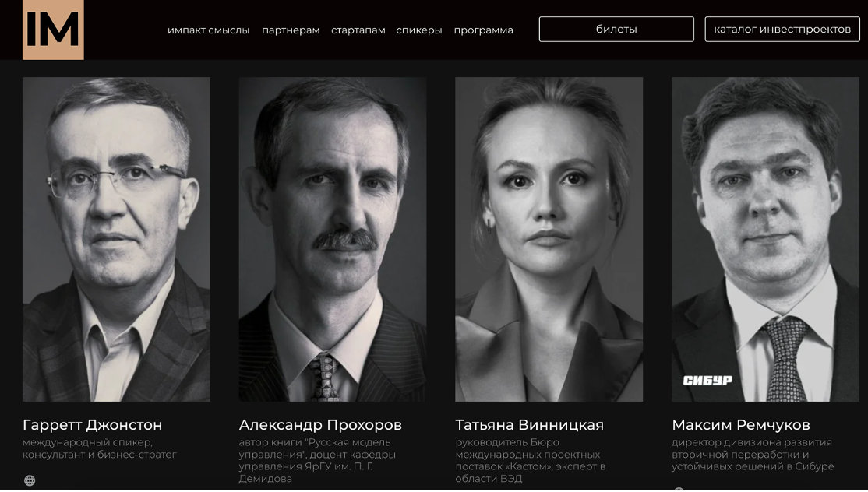
Task: Open the globe icon under Гарретт Джонстон
Action: [30, 480]
